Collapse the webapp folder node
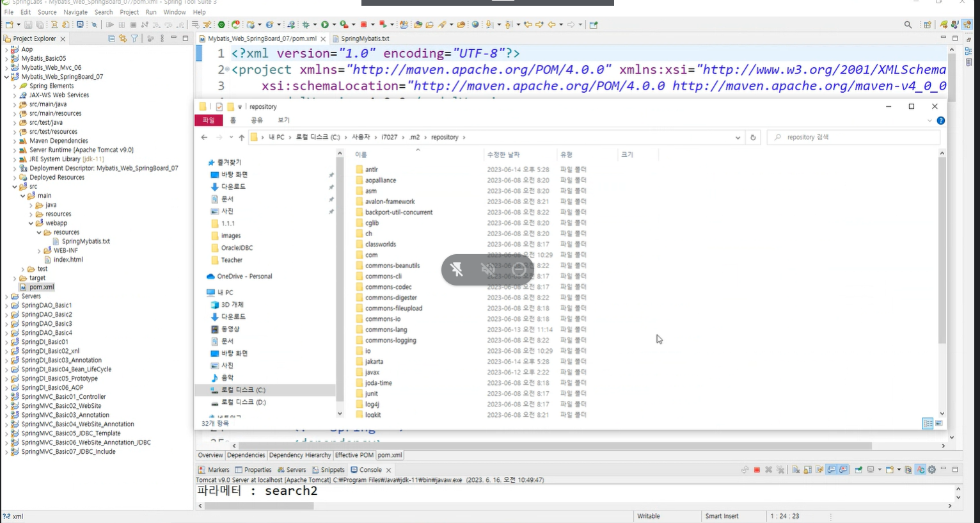This screenshot has width=980, height=523. [x=31, y=223]
